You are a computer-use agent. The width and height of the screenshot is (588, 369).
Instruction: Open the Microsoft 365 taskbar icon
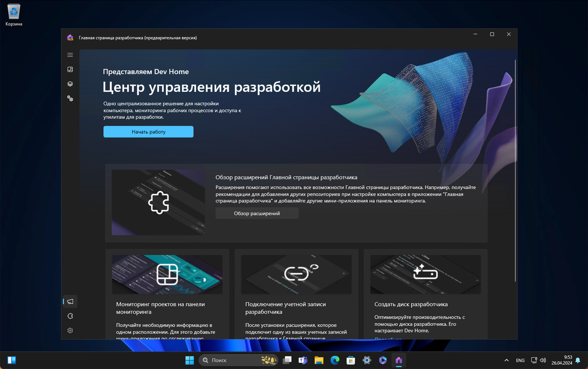383,360
